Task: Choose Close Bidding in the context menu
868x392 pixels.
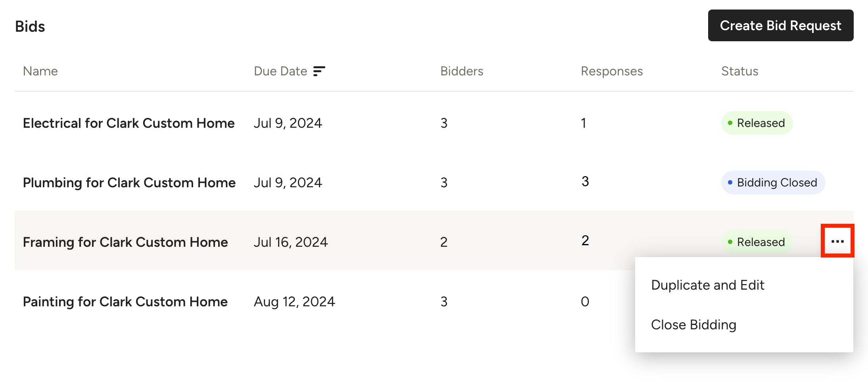Action: pos(693,325)
